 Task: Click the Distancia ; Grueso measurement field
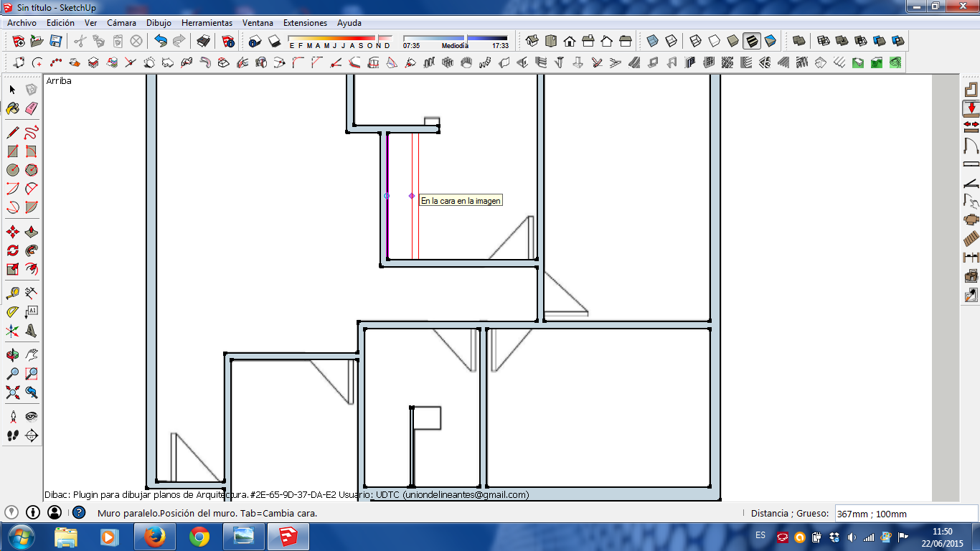(x=906, y=514)
